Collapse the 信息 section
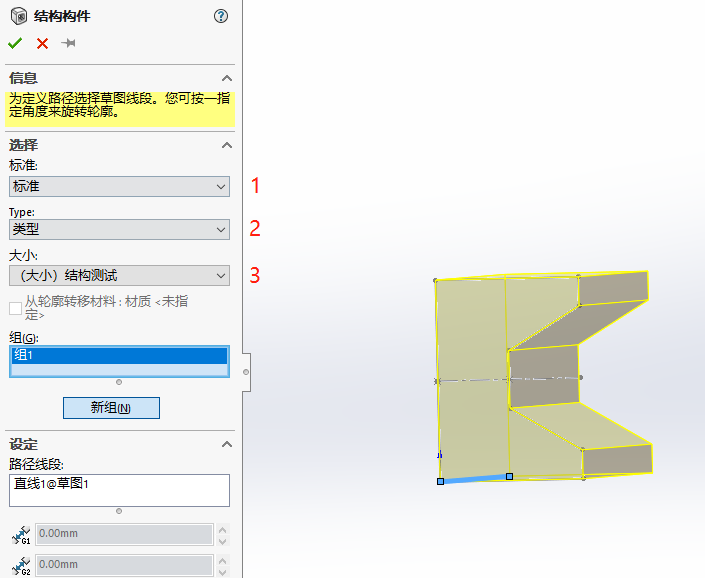The width and height of the screenshot is (705, 578). click(x=227, y=78)
